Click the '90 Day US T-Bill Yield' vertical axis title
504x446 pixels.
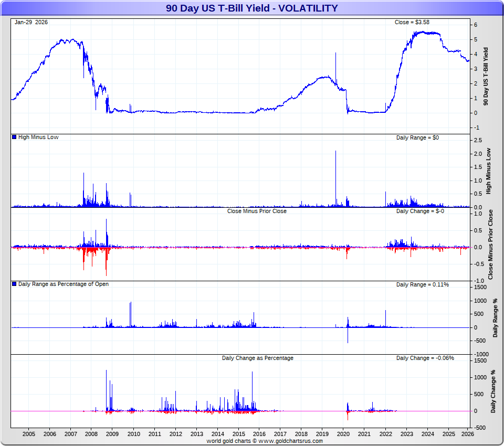[486, 76]
